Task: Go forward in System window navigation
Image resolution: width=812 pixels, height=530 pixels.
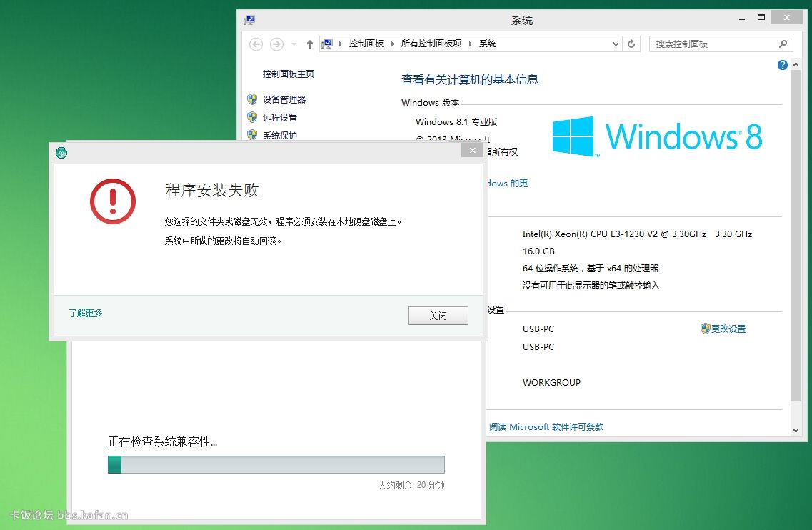Action: click(276, 44)
